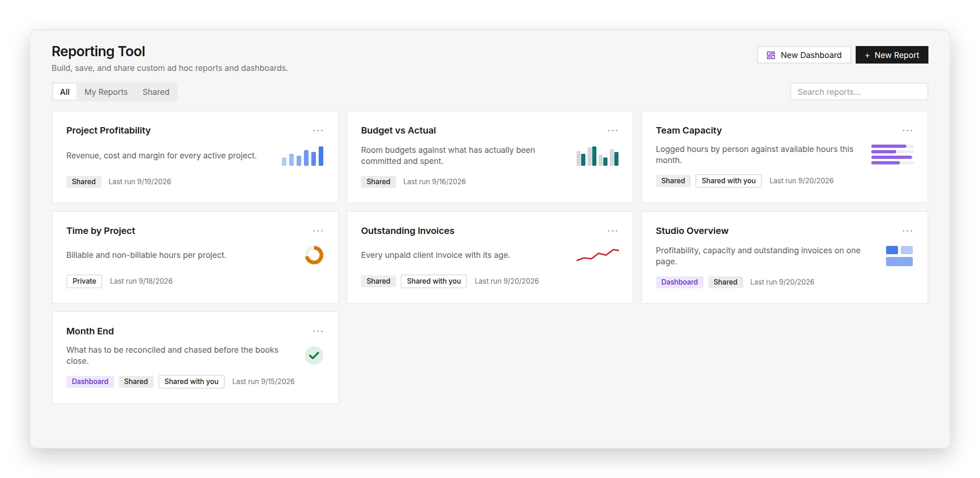Open the Time by Project report title
Image resolution: width=980 pixels, height=478 pixels.
click(101, 231)
